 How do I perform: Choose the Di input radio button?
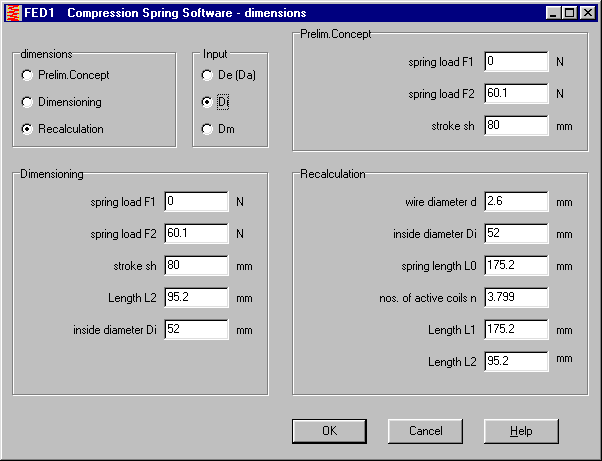click(x=207, y=102)
